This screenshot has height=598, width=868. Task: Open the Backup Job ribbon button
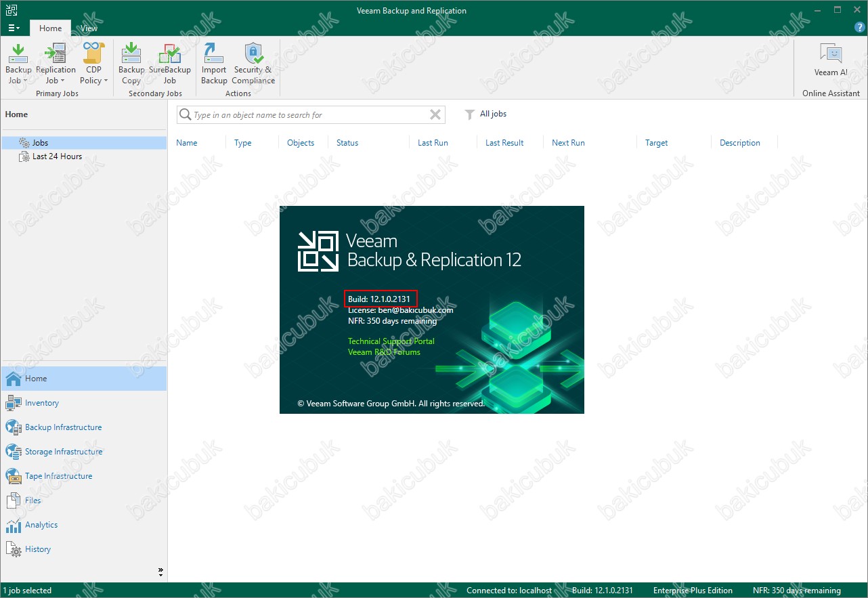click(x=18, y=64)
